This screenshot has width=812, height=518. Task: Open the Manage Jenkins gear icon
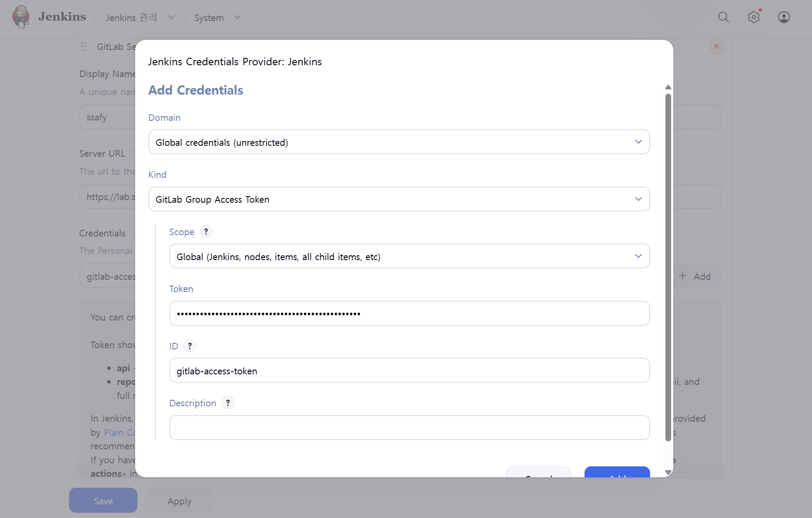(754, 17)
